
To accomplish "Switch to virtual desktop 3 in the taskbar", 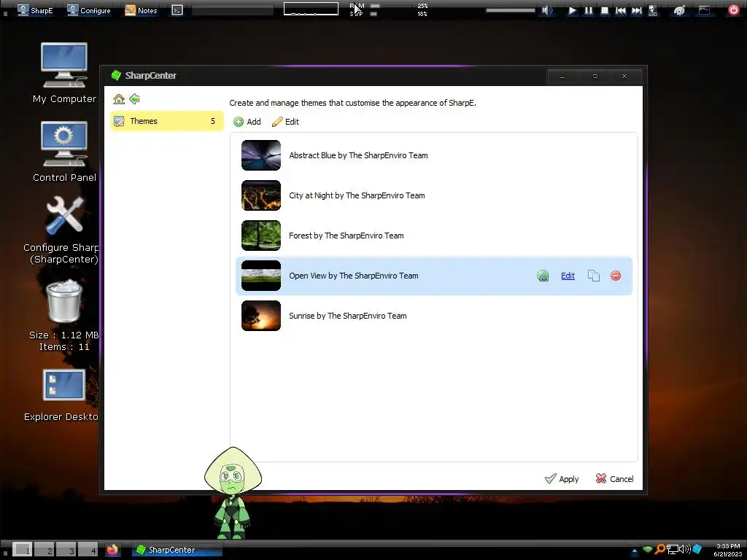I will pyautogui.click(x=66, y=550).
